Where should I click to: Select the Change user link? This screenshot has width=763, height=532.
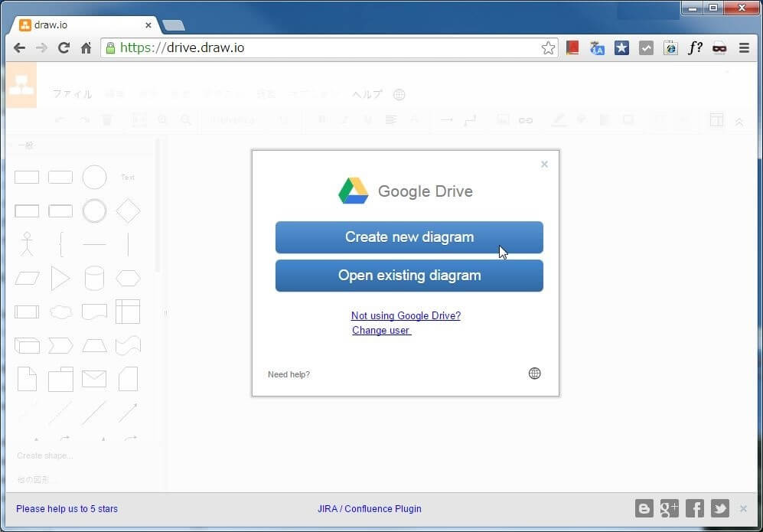tap(381, 331)
